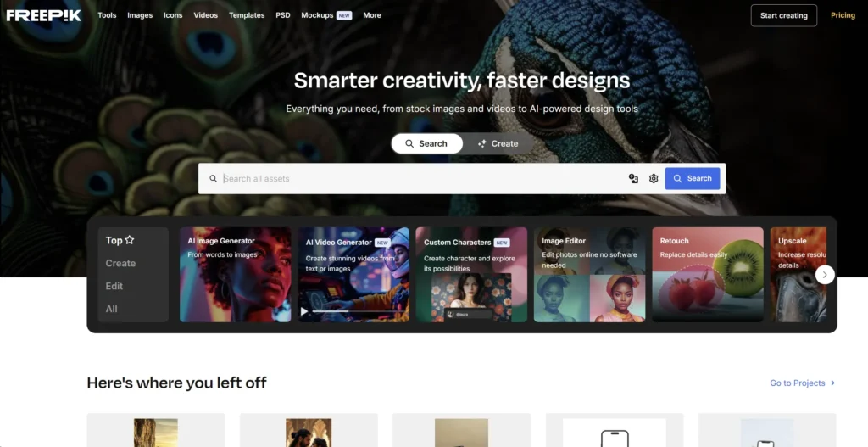Screen dimensions: 868x447
Task: Open the Tools menu
Action: pyautogui.click(x=107, y=15)
